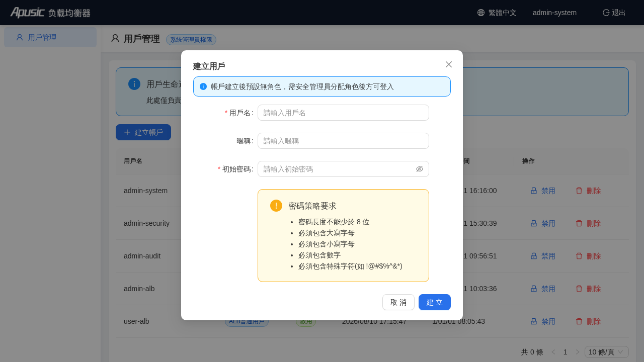644x362 pixels.
Task: Click 禁用 for admin-security row
Action: 543,223
